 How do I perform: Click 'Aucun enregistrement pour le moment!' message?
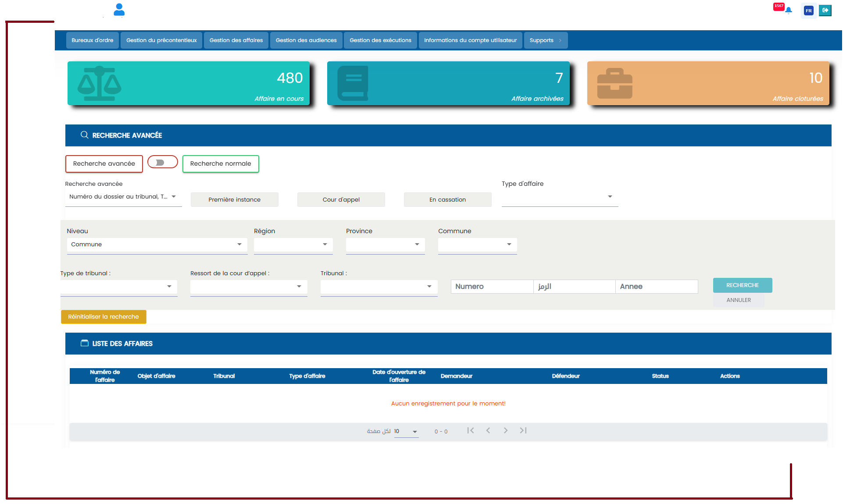coord(448,404)
